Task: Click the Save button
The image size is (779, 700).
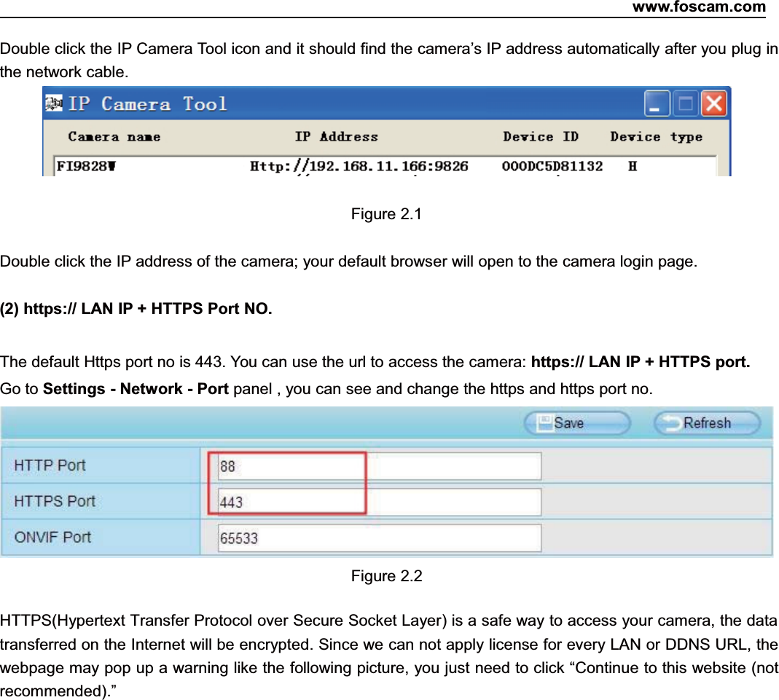Action: [x=577, y=423]
